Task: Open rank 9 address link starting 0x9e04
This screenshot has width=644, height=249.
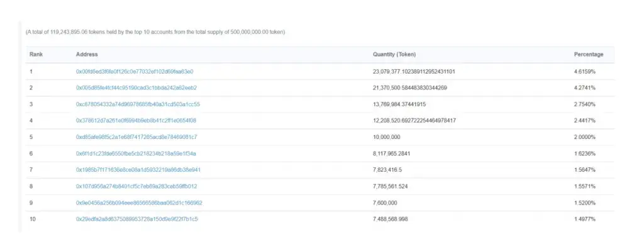Action: [139, 203]
